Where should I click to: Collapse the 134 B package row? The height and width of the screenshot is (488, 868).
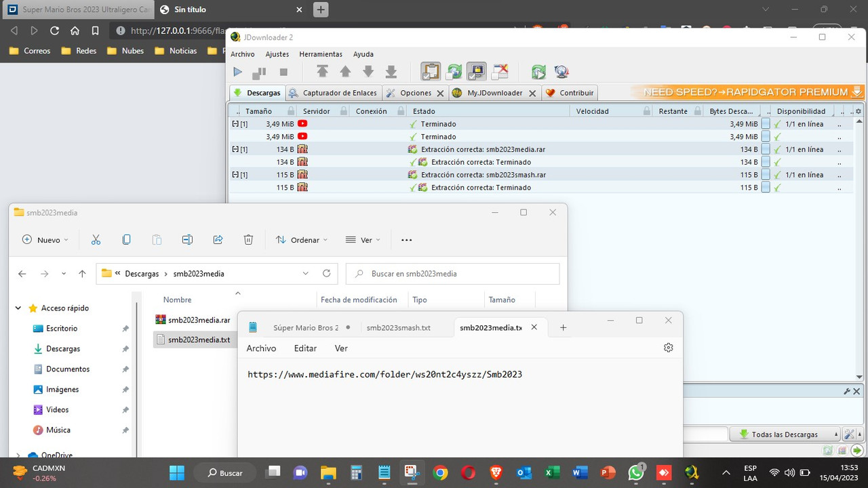coord(235,149)
